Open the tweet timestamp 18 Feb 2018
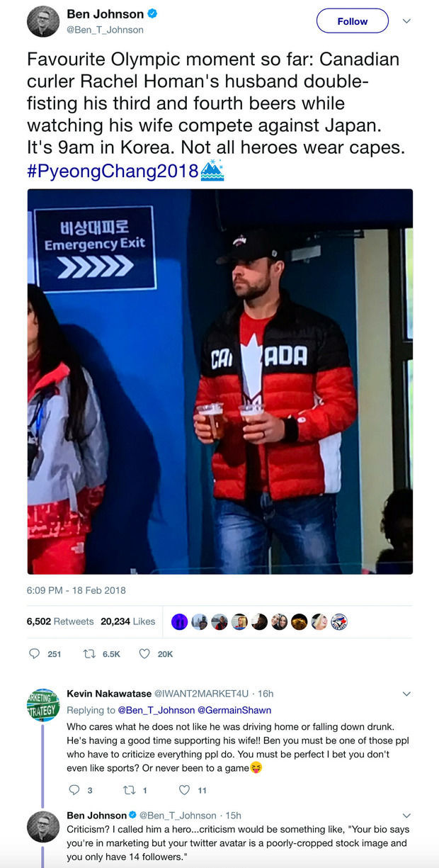The image size is (439, 868). 76,590
